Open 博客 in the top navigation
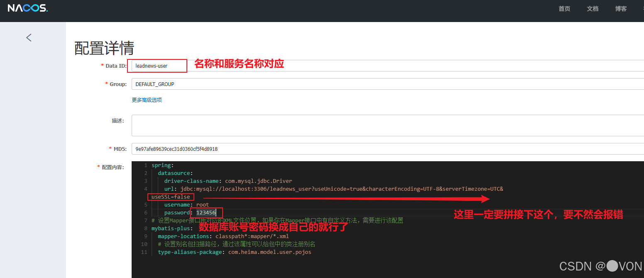The height and width of the screenshot is (278, 644). pyautogui.click(x=621, y=9)
